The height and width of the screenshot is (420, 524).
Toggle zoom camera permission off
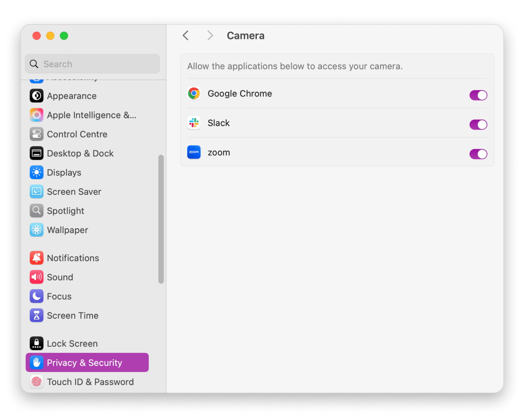coord(478,154)
